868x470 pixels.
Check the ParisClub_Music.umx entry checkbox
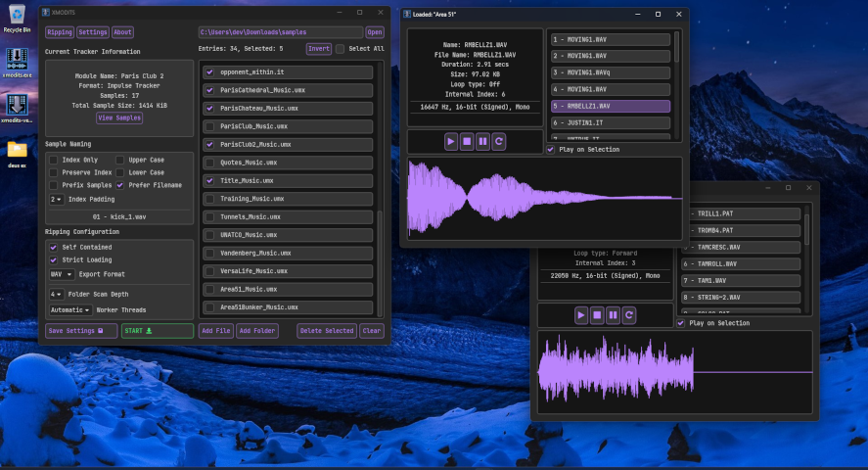209,126
